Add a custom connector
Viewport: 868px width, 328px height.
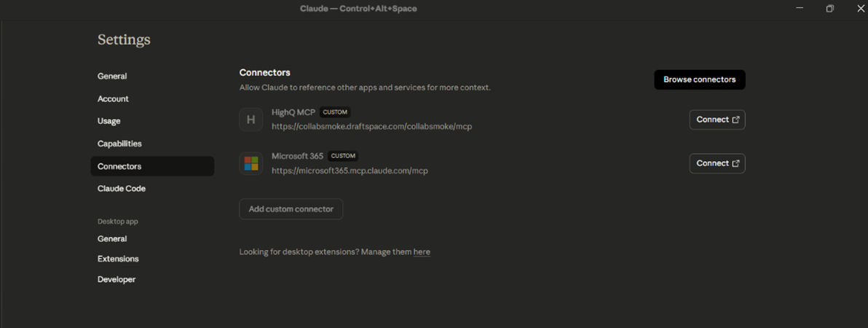(291, 209)
